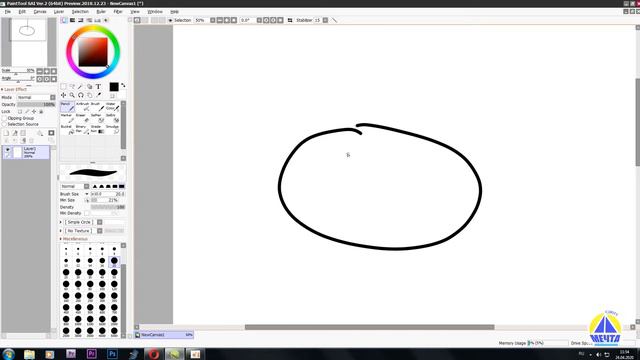Select the Water Color tool
This screenshot has width=640, height=360.
[112, 107]
